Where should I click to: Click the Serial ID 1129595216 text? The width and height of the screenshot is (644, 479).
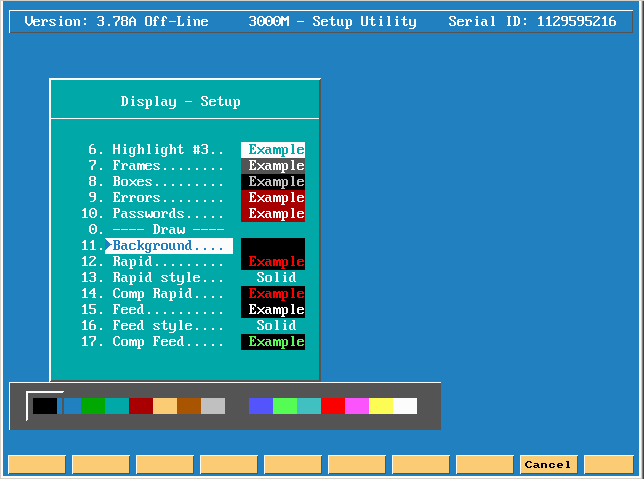tap(532, 21)
